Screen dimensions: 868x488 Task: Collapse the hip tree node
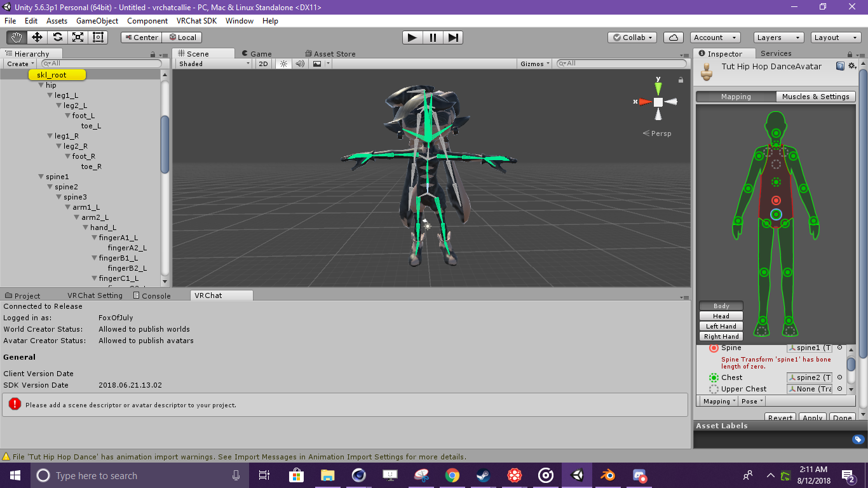(x=41, y=85)
